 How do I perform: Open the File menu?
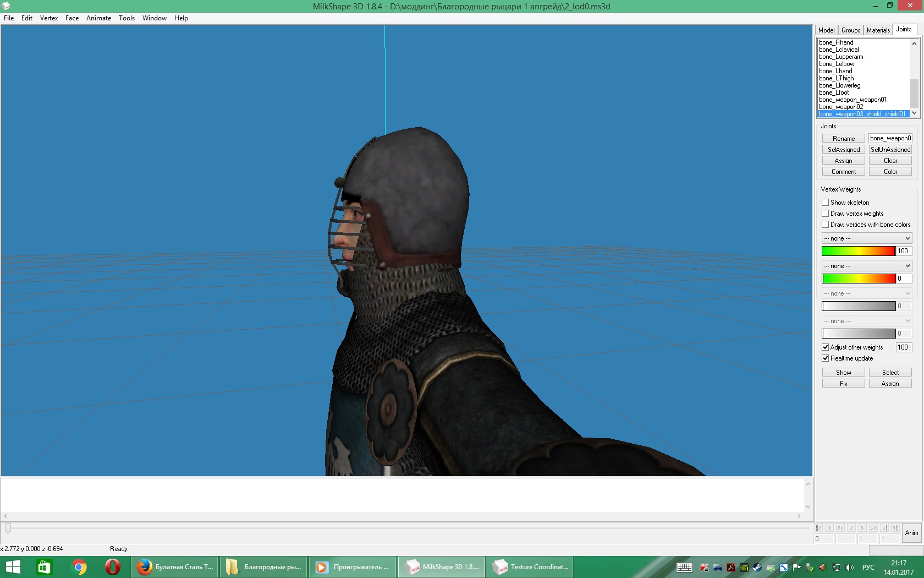[x=9, y=18]
